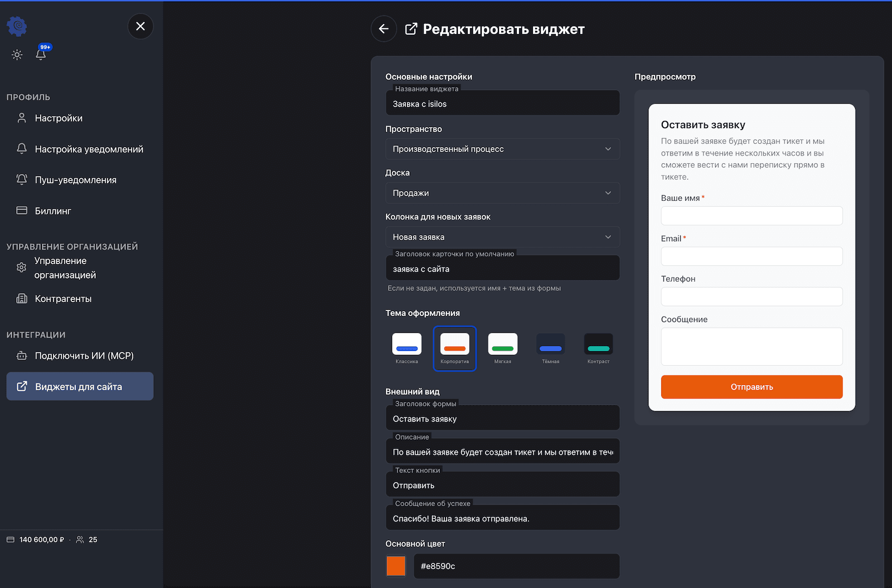Click the back arrow button
Image resolution: width=892 pixels, height=588 pixels.
coord(384,29)
